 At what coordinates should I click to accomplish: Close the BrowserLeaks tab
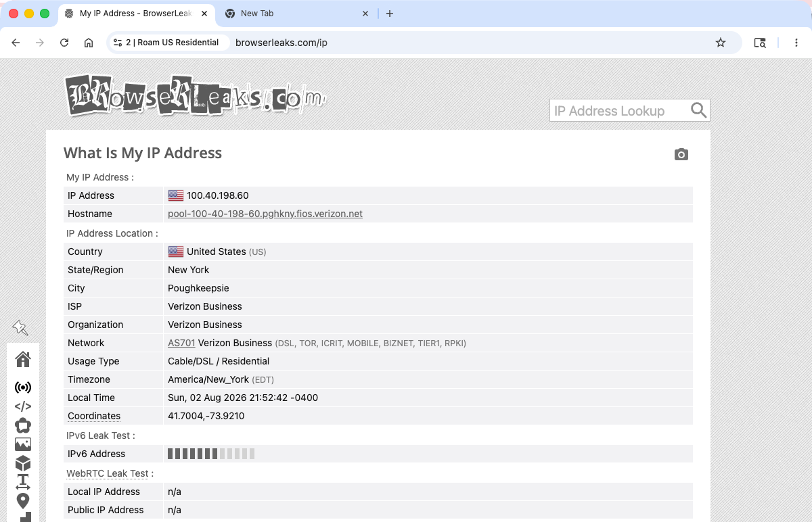coord(204,14)
